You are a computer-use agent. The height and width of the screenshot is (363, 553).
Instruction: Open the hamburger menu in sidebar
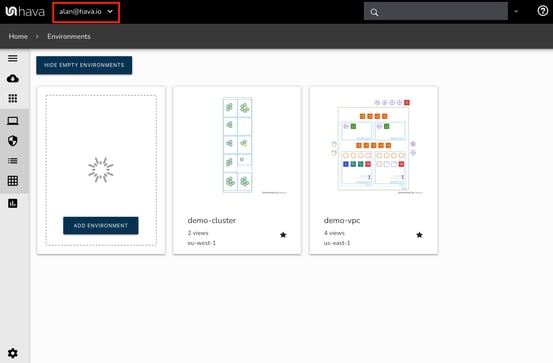pos(13,58)
